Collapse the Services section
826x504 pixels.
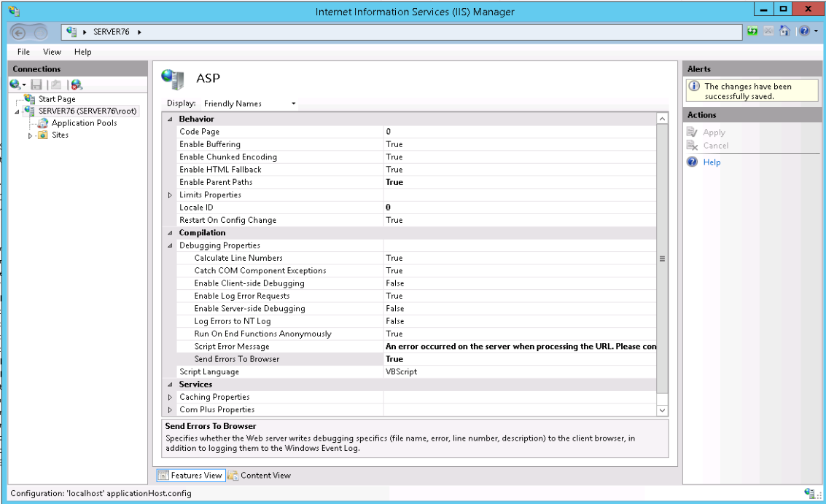click(x=170, y=384)
